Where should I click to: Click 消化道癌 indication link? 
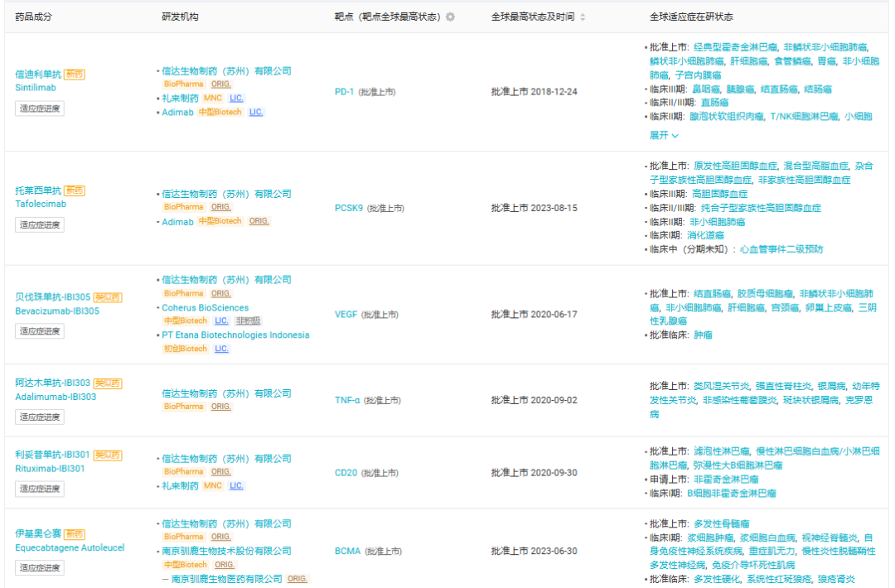pyautogui.click(x=705, y=235)
